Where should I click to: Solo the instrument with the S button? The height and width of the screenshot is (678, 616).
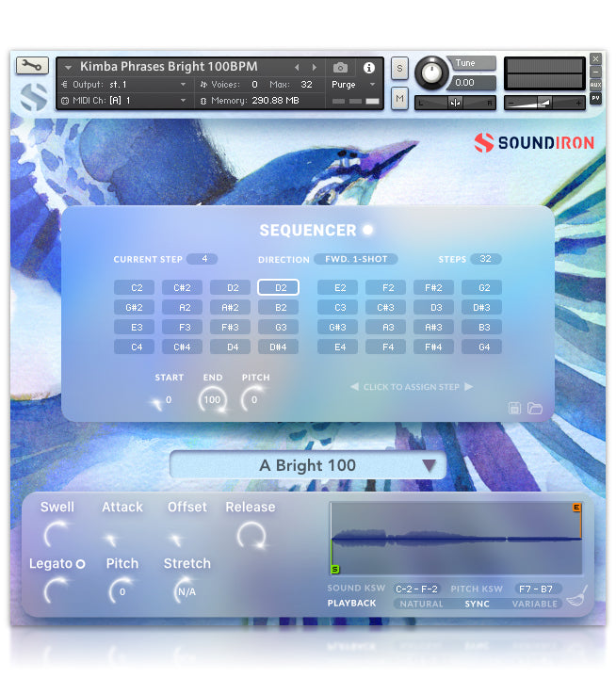(x=399, y=68)
